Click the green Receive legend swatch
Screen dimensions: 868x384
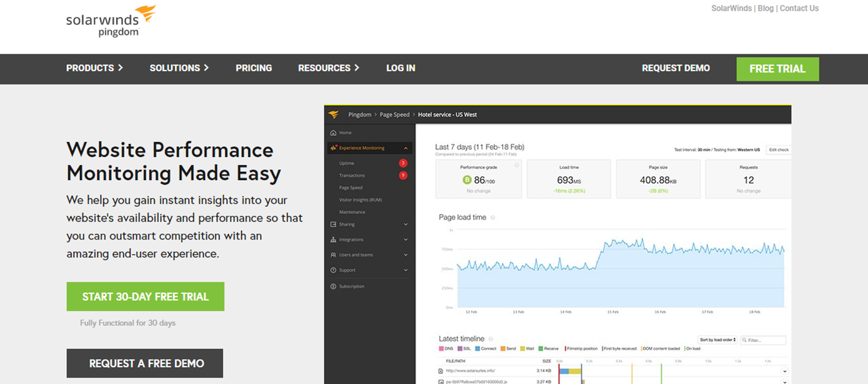540,348
